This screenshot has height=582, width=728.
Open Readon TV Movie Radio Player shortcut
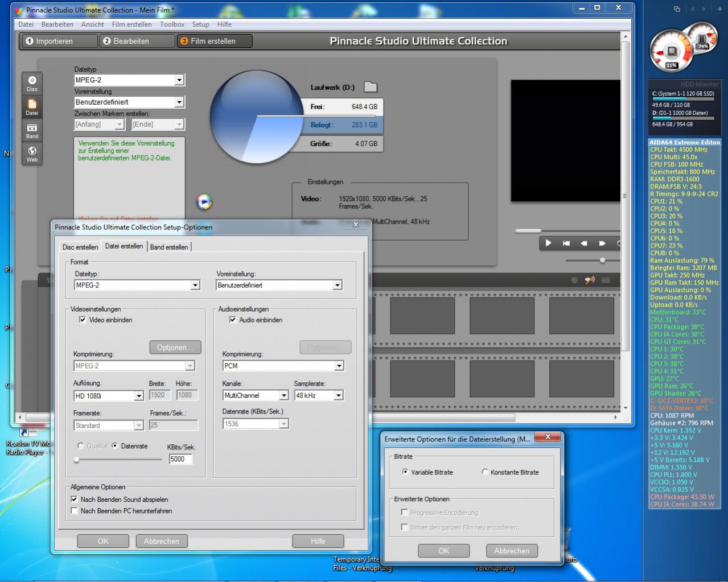pos(26,443)
